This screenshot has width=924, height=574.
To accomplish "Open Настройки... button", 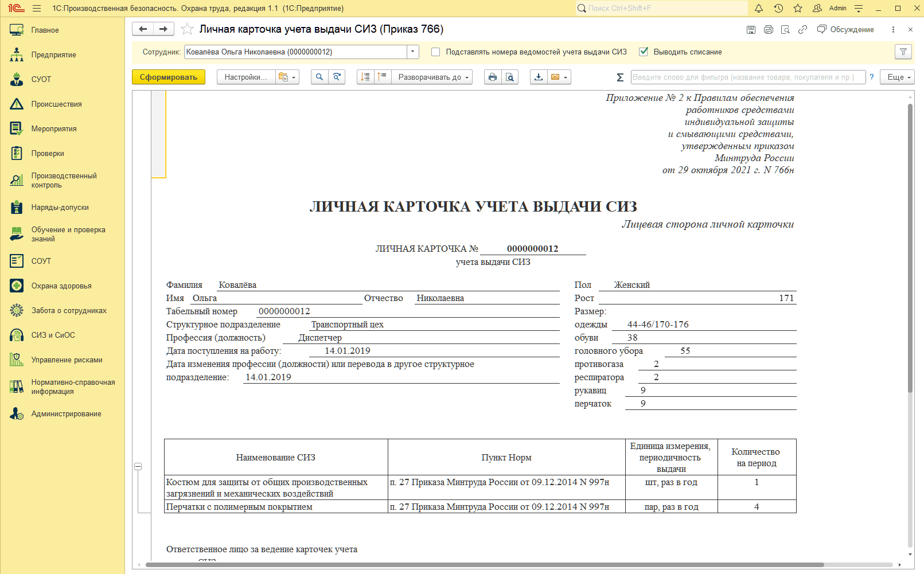I will click(x=246, y=77).
